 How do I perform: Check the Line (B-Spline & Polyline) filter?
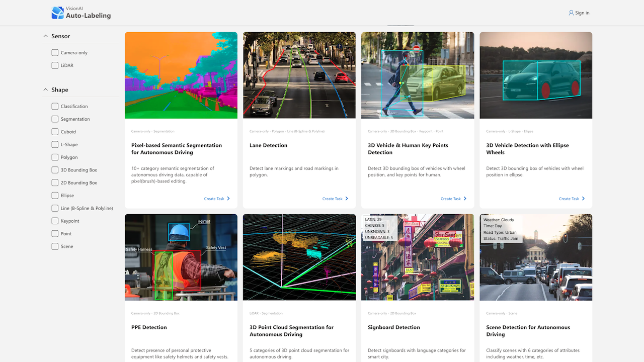(x=55, y=208)
